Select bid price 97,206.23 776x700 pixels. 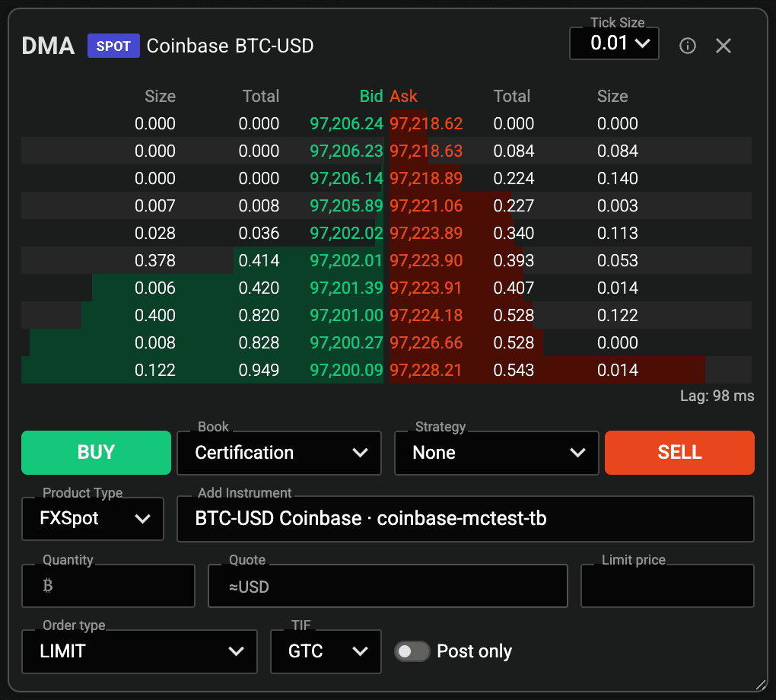click(x=346, y=151)
